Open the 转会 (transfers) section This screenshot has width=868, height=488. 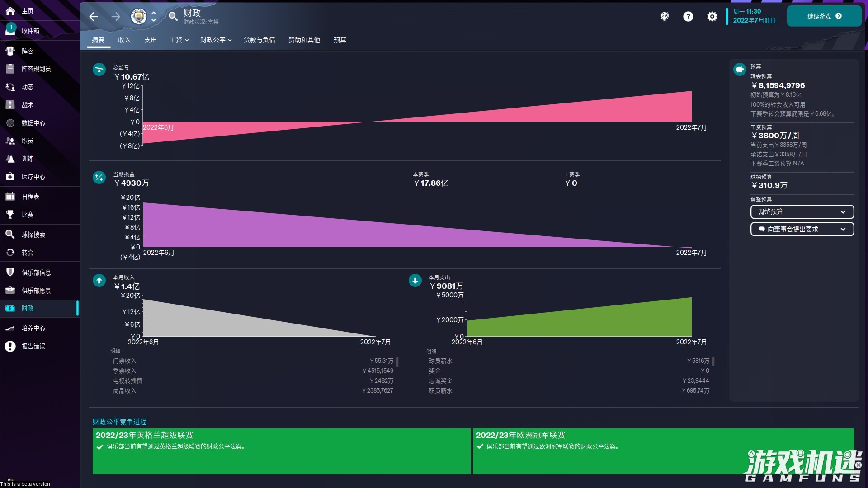[x=28, y=253]
